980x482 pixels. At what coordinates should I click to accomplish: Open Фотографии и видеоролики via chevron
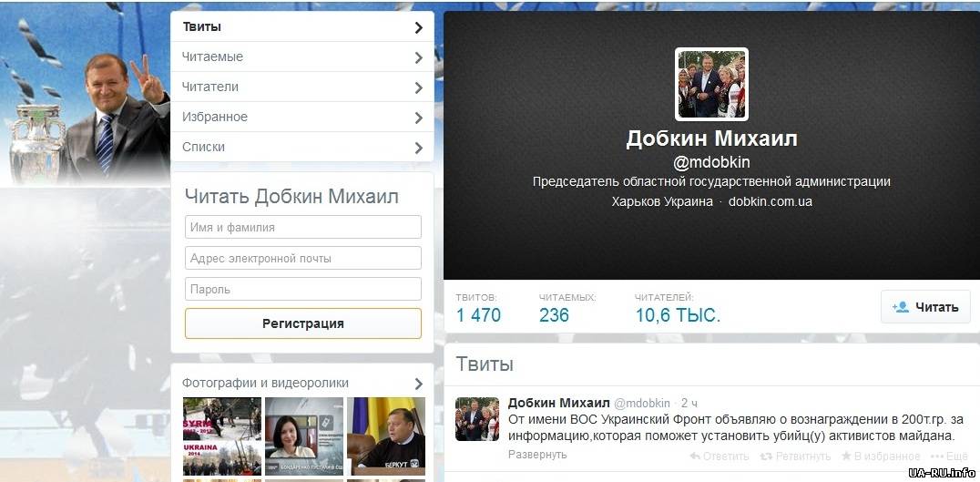coord(418,384)
